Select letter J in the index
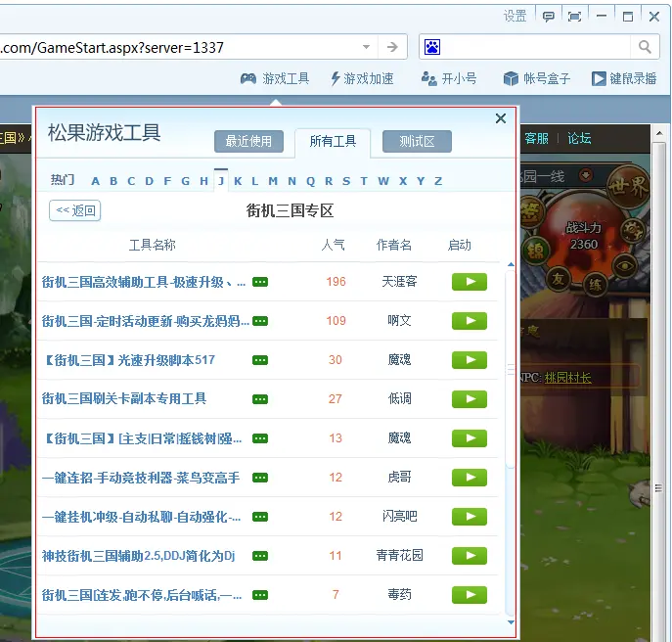 point(221,181)
